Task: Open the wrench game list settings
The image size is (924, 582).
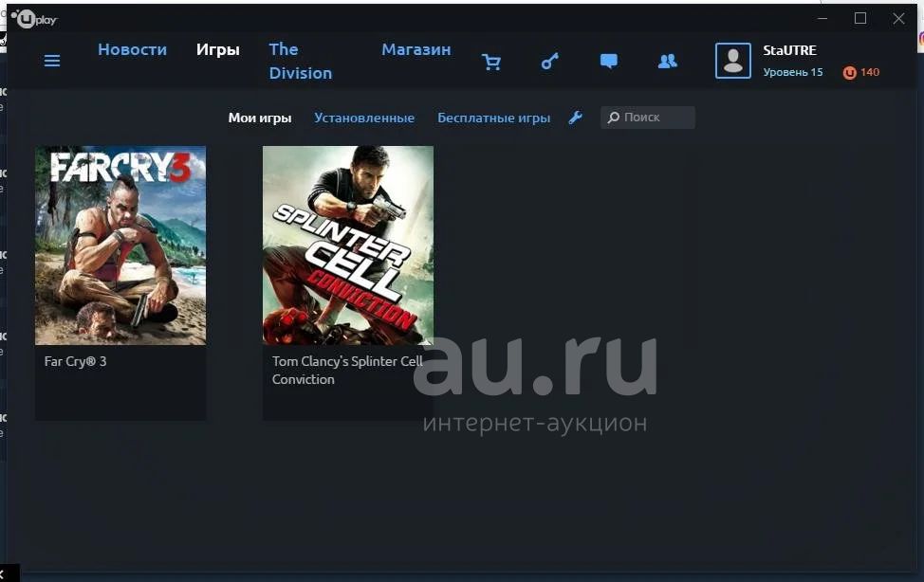Action: (x=575, y=118)
